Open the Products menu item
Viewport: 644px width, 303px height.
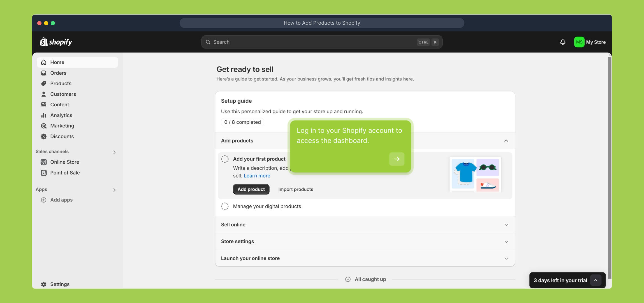61,84
